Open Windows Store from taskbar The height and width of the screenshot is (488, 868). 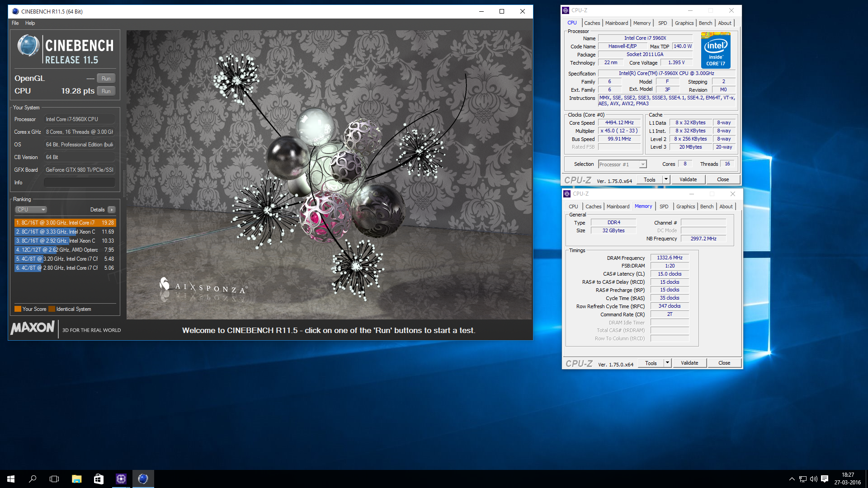point(99,479)
